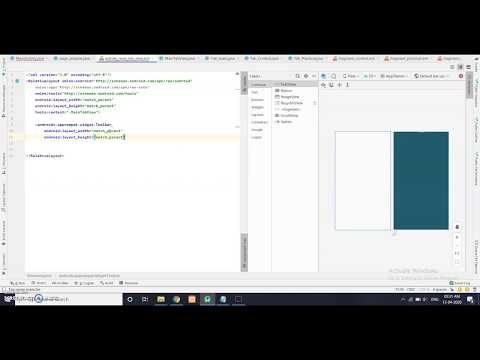The width and height of the screenshot is (480, 360).
Task: Click the gutter class icon beside RelativeLayout line
Action: 17,81
